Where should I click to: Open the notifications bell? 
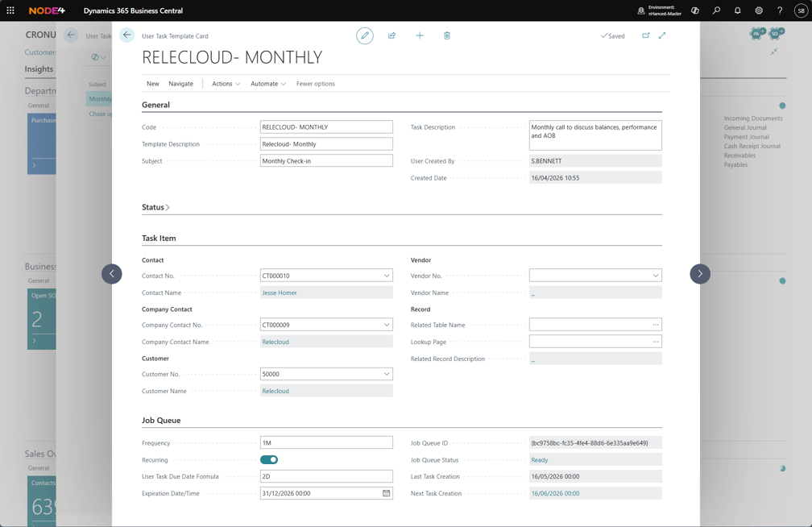[x=737, y=10]
